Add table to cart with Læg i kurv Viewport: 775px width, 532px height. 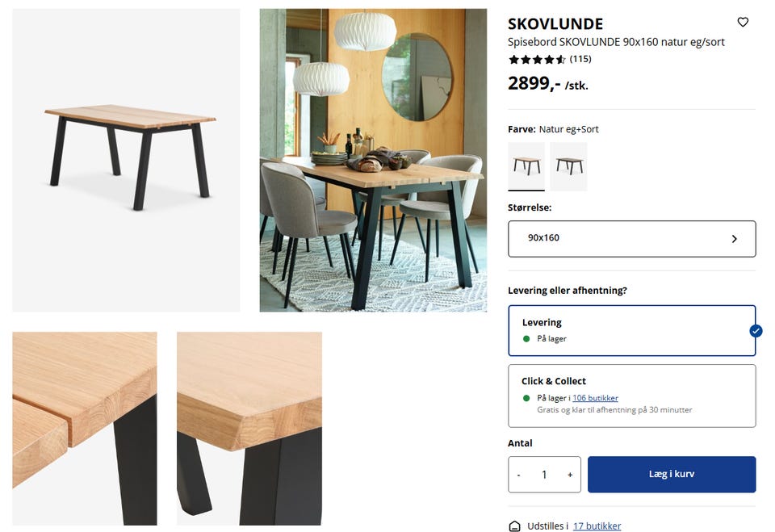coord(671,474)
